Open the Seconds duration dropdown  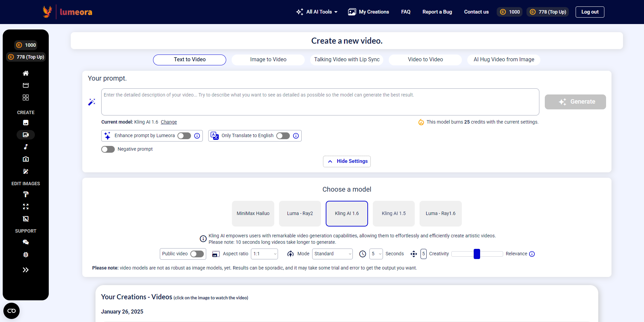pyautogui.click(x=376, y=254)
